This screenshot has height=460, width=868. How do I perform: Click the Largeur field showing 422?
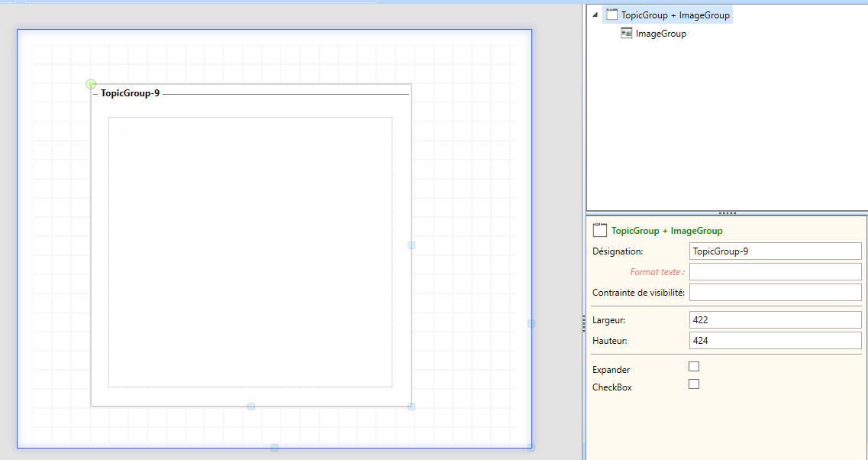click(x=775, y=319)
